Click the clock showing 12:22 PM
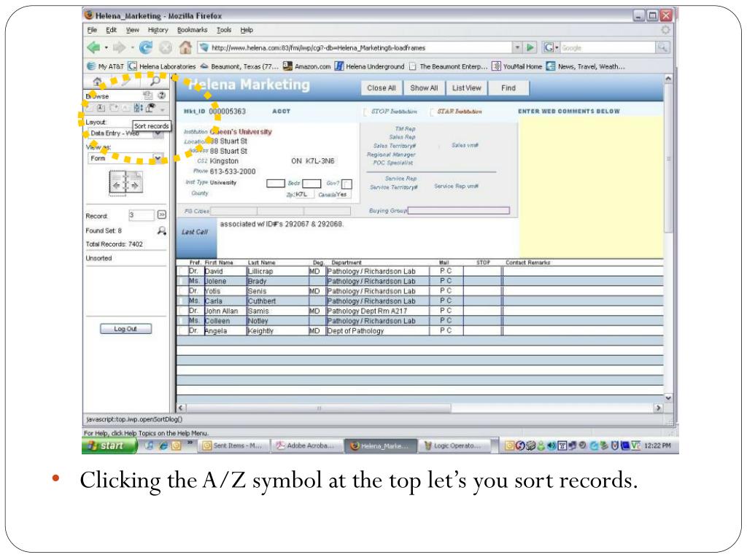747x560 pixels. (657, 446)
